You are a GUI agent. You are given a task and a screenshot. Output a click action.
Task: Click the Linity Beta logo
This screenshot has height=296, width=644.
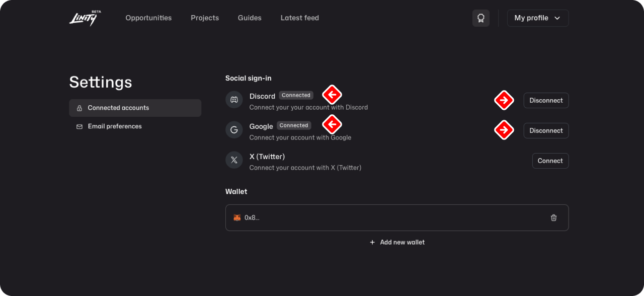pos(84,18)
